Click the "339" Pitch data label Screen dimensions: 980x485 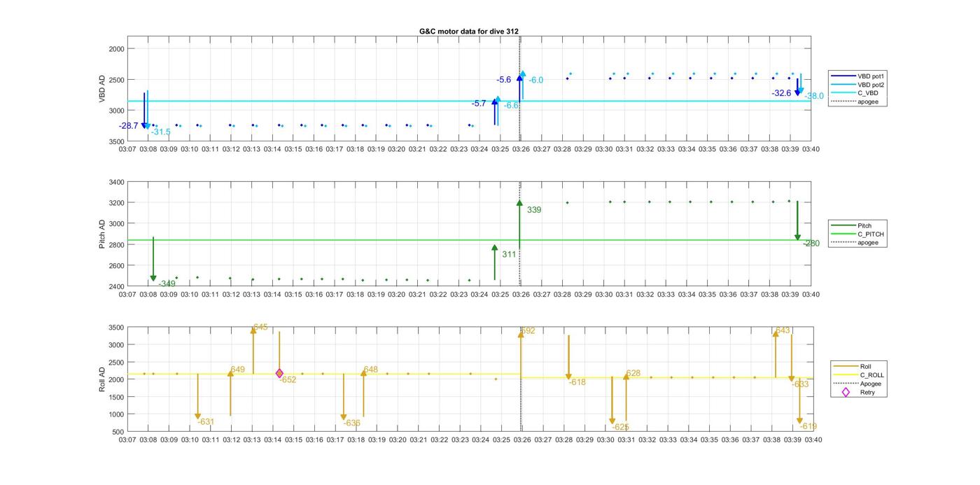tap(534, 210)
